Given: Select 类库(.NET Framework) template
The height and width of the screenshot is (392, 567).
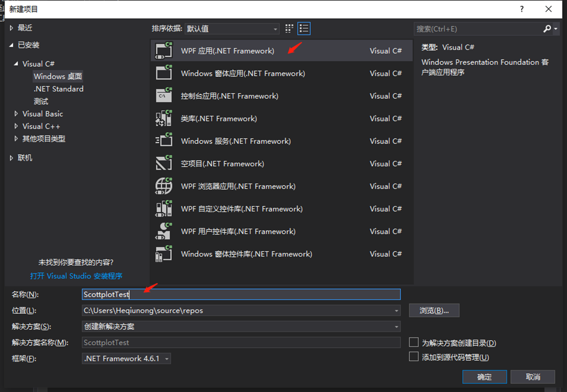Looking at the screenshot, I should pyautogui.click(x=282, y=119).
